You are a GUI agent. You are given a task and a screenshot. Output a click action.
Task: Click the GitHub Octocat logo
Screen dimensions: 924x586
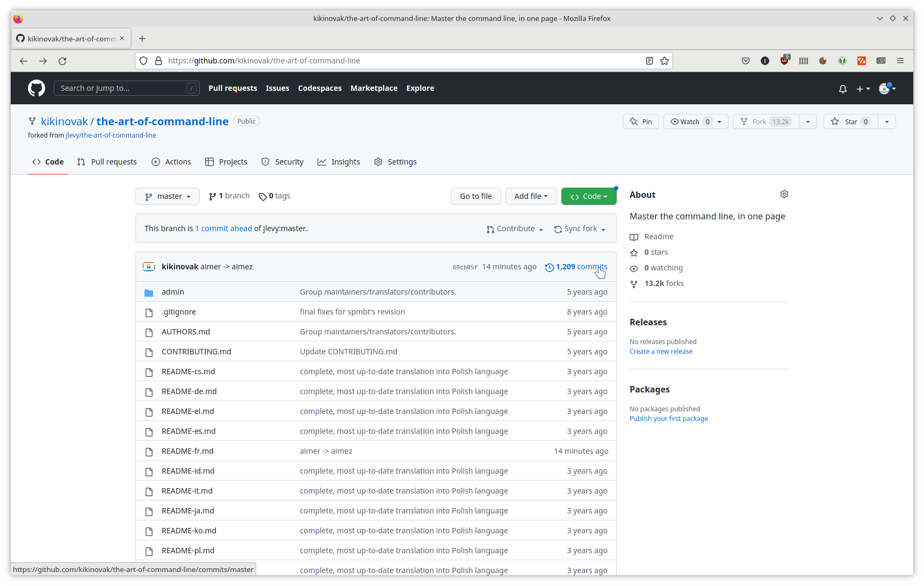(37, 88)
